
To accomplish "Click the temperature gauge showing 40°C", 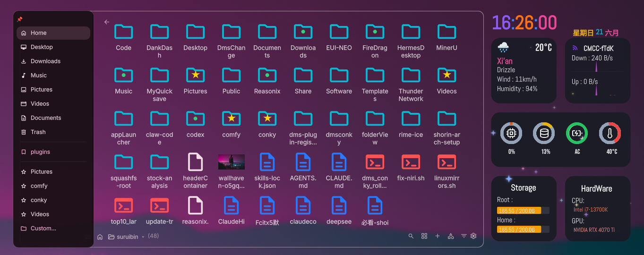I will [610, 134].
